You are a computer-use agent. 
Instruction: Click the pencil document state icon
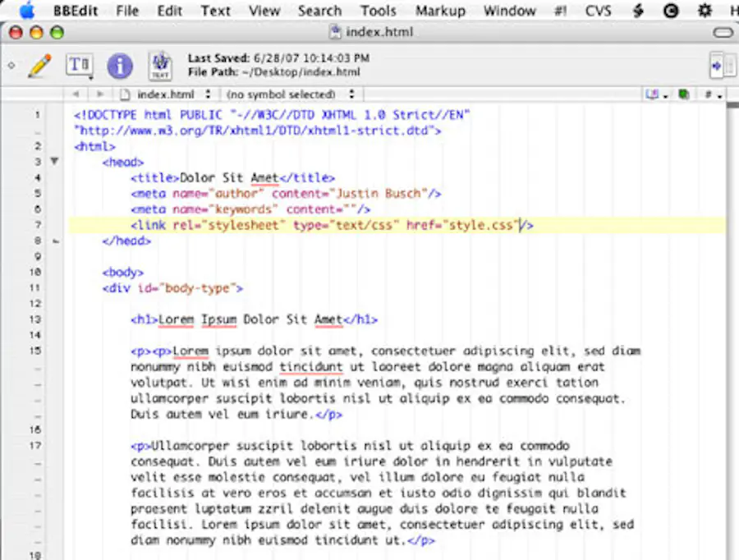tap(39, 66)
